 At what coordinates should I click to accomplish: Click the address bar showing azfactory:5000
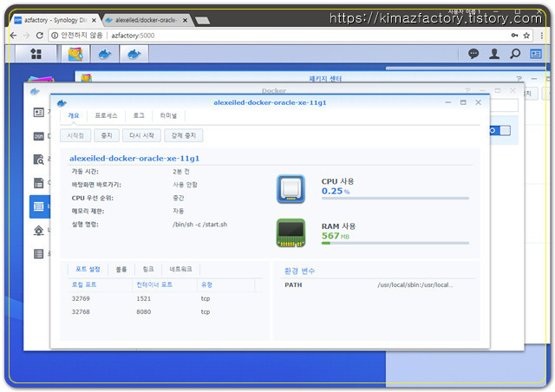pyautogui.click(x=291, y=36)
